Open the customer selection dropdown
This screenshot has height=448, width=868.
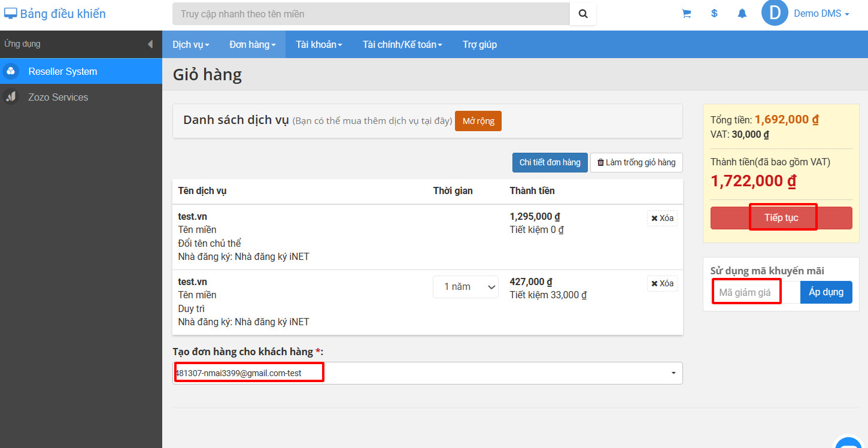(427, 373)
